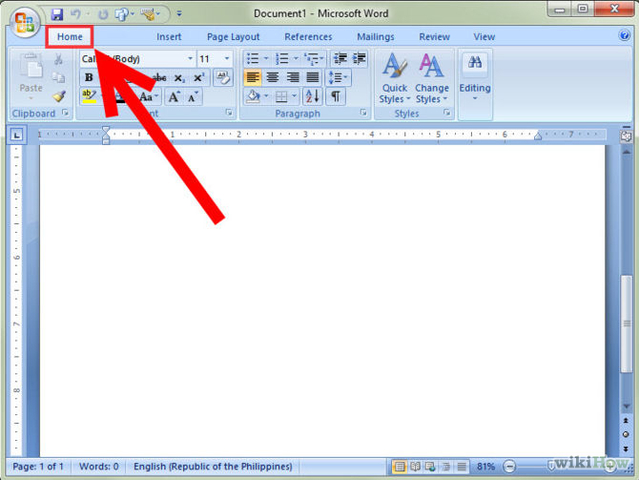Apply paragraph shading with paint bucket
This screenshot has width=639, height=480.
[253, 97]
